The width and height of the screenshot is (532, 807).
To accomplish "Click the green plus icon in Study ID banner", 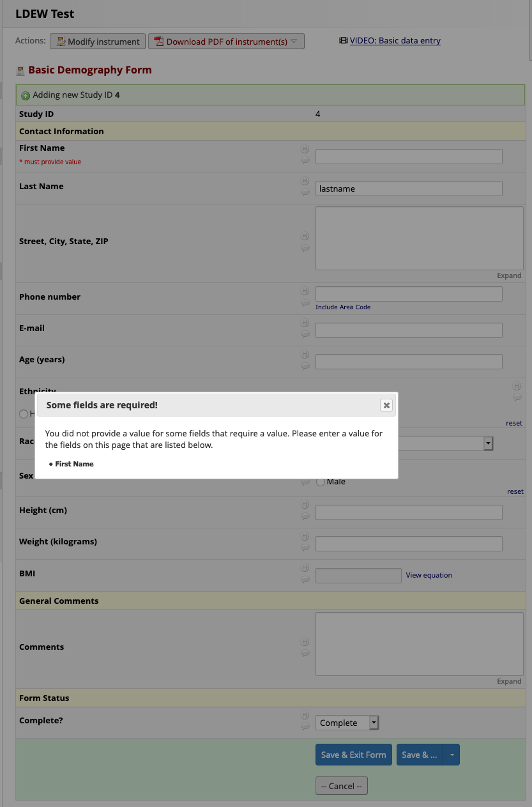I will tap(26, 94).
